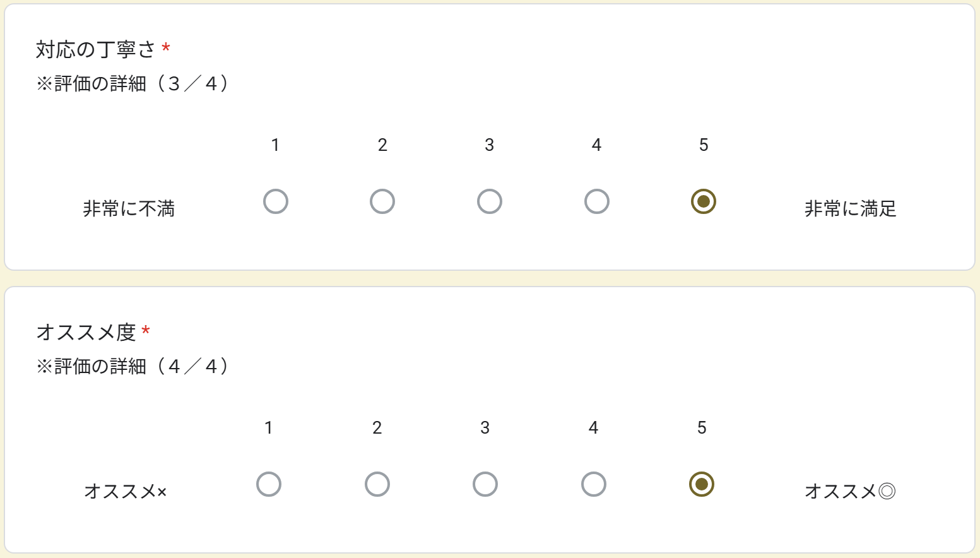Click the 評価の詳細（３／４）description text
980x558 pixels.
[x=133, y=83]
